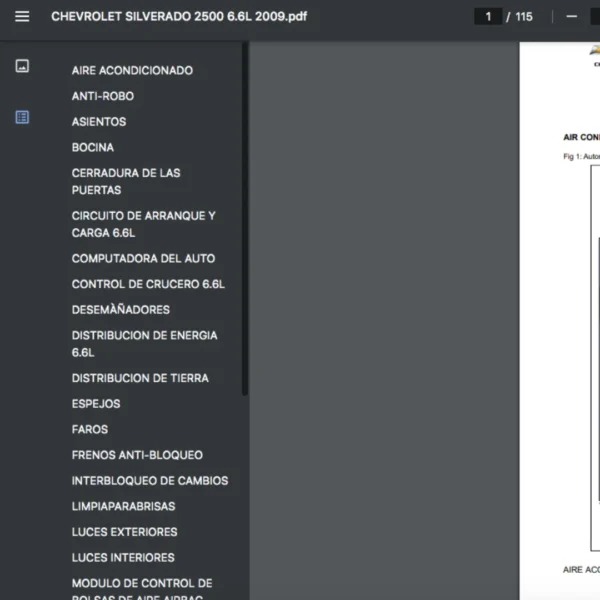Viewport: 600px width, 600px height.
Task: Show document outline view
Action: (x=22, y=117)
